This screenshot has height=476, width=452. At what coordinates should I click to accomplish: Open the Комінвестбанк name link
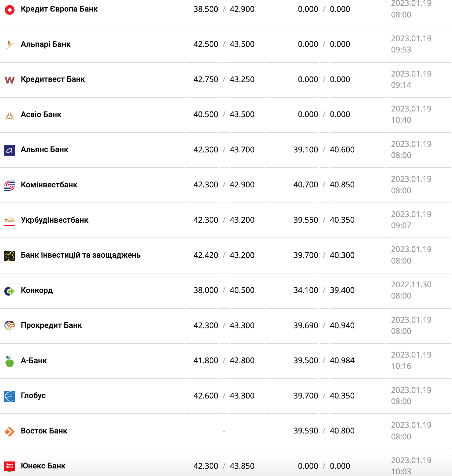click(49, 185)
